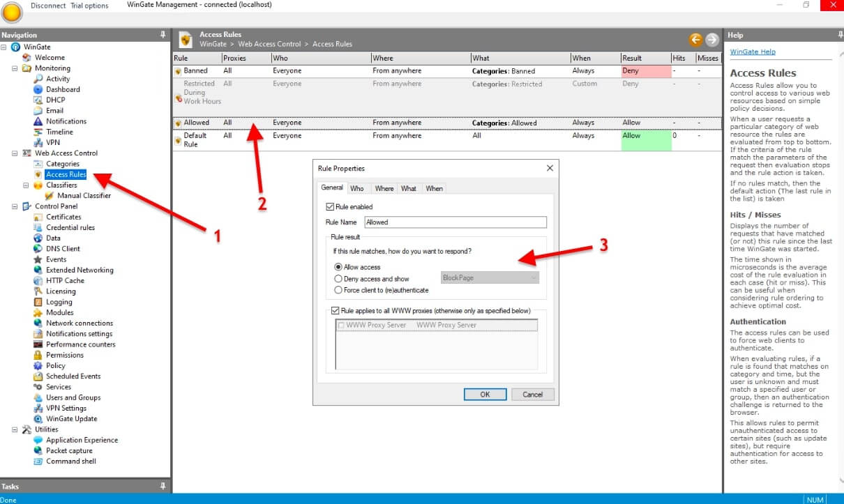The height and width of the screenshot is (504, 844).
Task: Open the Dashboard icon in Monitoring
Action: click(38, 89)
